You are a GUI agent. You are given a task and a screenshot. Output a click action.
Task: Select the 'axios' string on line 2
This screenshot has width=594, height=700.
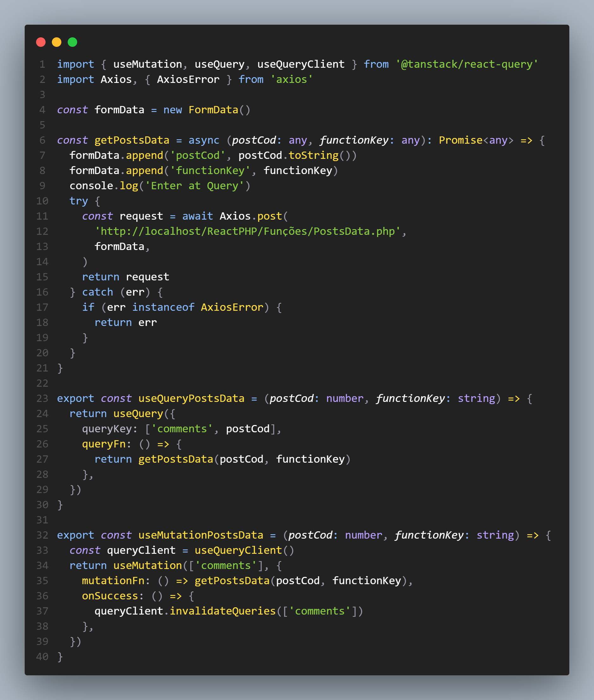tap(292, 79)
